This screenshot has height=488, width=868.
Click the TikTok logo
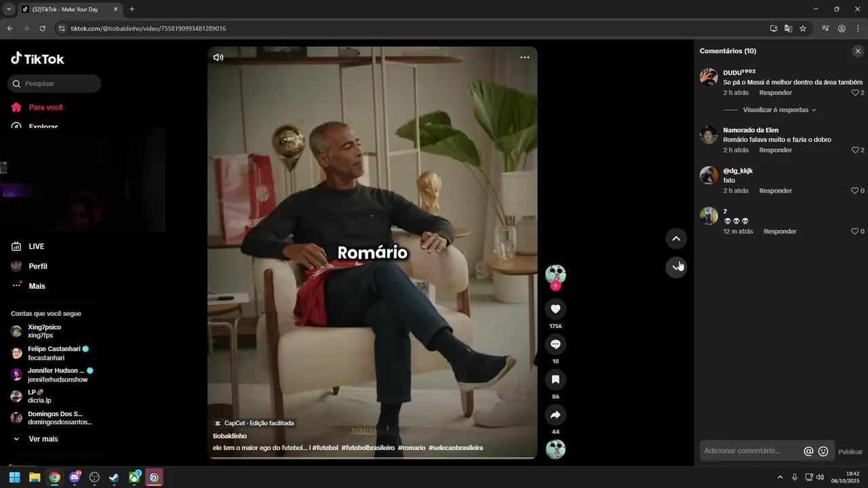click(x=37, y=59)
